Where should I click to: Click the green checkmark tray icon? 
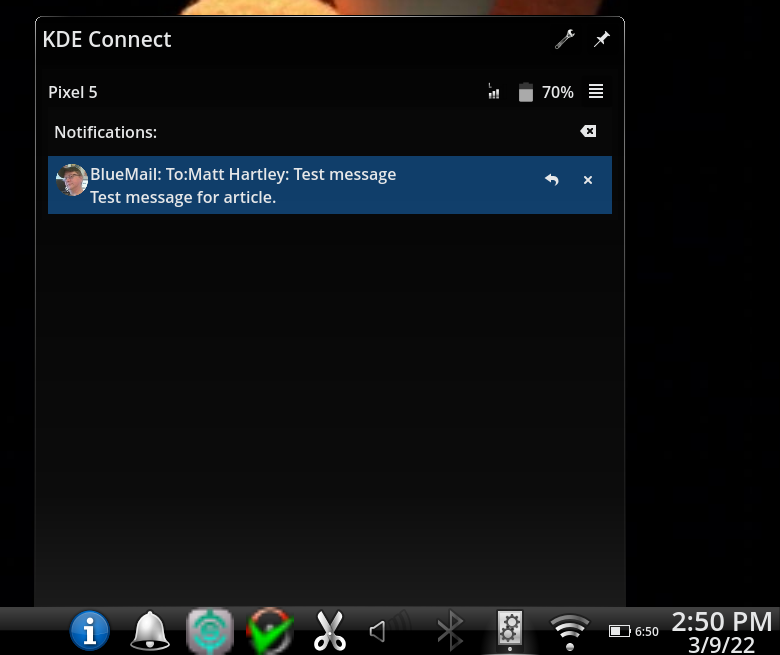270,631
